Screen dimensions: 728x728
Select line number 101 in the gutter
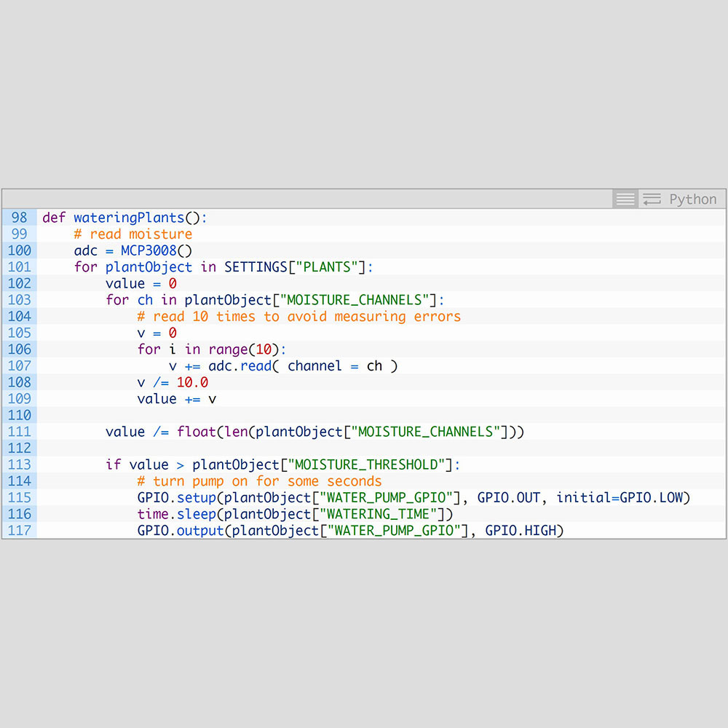pos(20,267)
